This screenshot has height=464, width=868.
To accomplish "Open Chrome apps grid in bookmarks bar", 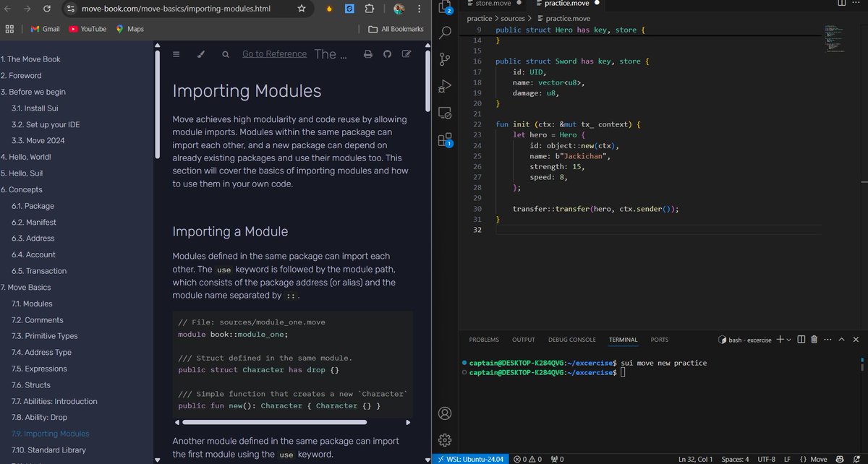I will click(x=10, y=29).
